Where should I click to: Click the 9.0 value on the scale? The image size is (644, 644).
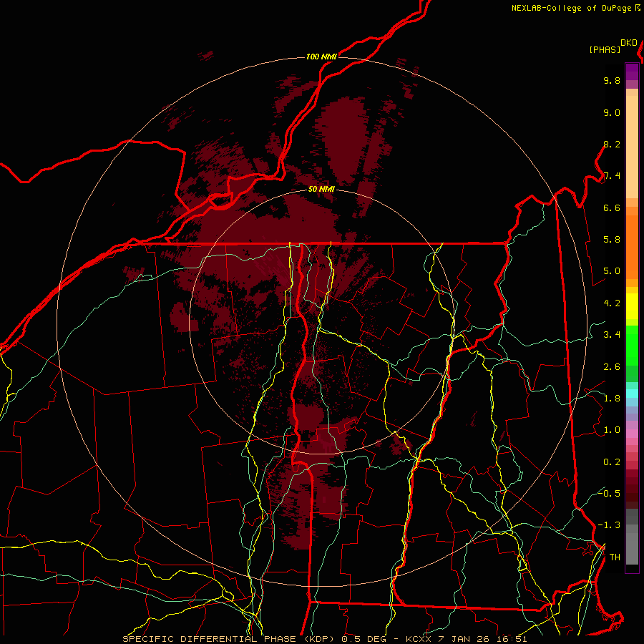(x=612, y=112)
